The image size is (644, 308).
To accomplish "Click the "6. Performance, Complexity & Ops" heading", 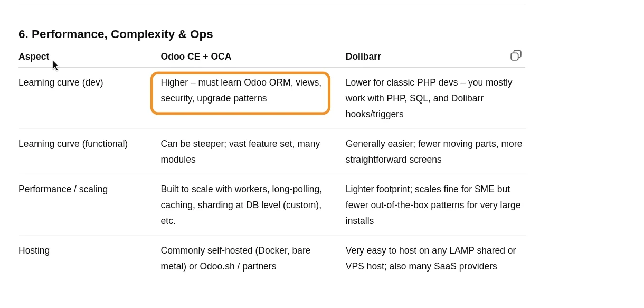I will (116, 34).
